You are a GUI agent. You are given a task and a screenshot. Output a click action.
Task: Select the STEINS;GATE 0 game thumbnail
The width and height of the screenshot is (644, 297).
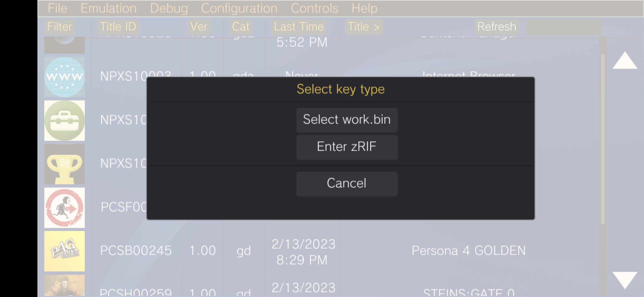64,285
